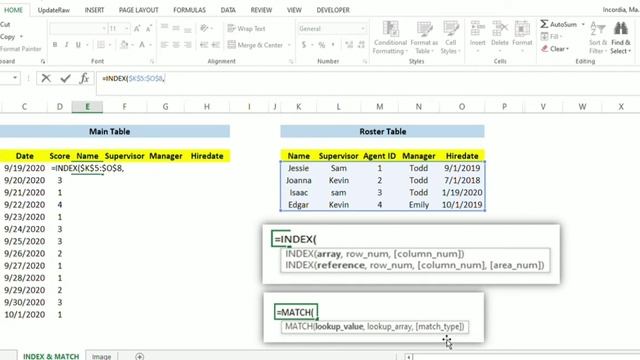The image size is (640, 360).
Task: Click the 9/22/2020 date cell
Action: (24, 204)
